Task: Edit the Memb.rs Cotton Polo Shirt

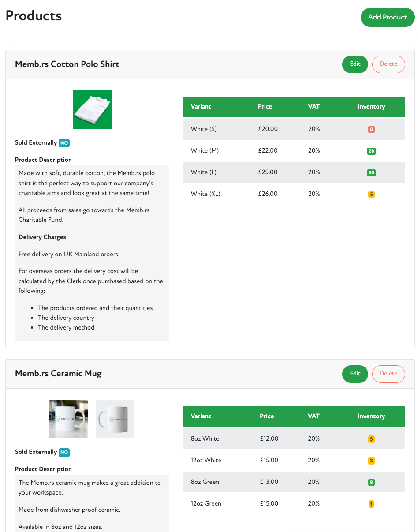Action: click(x=355, y=64)
